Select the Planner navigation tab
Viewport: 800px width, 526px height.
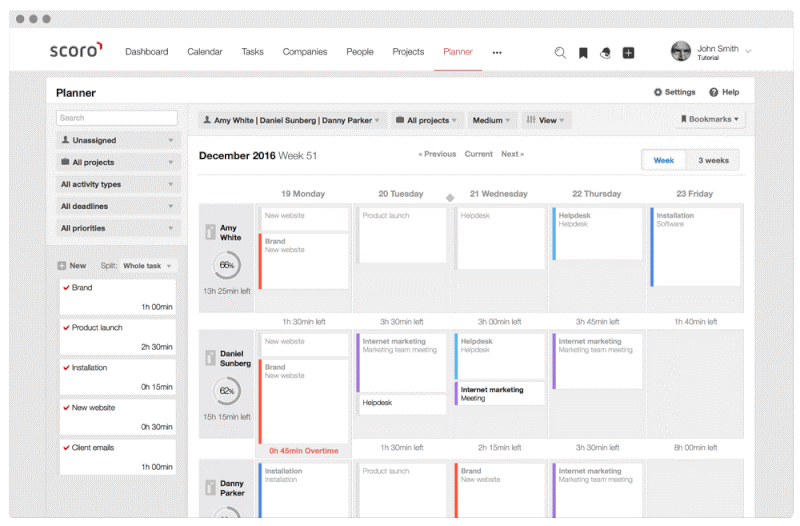point(458,52)
